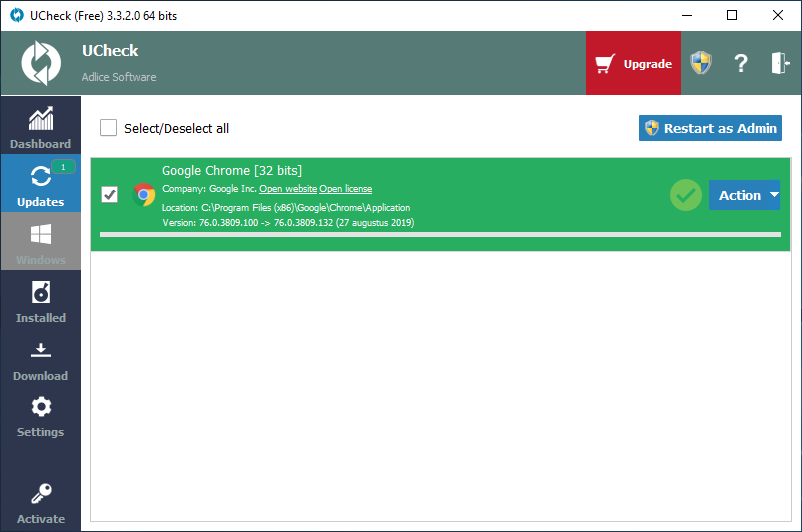802x532 pixels.
Task: Close the UCheck window
Action: pyautogui.click(x=777, y=15)
